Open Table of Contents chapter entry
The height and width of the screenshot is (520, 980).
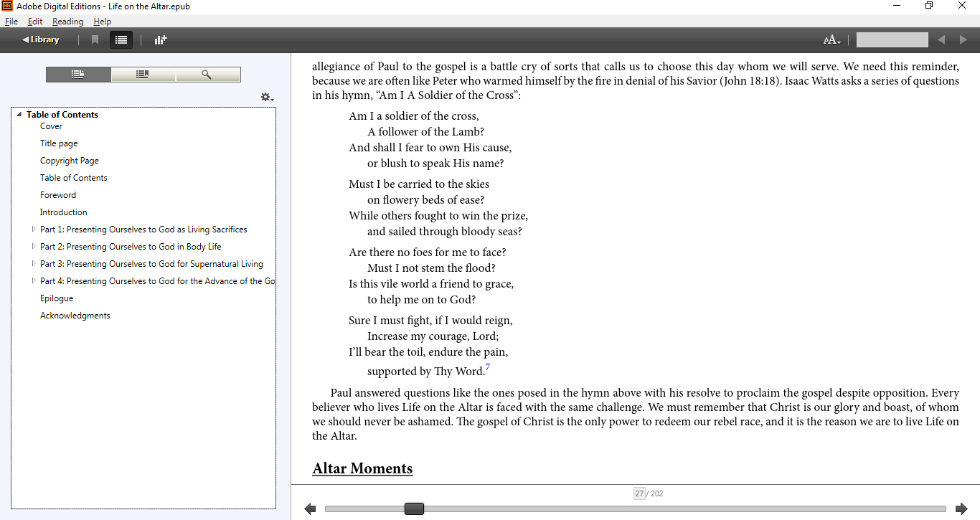(x=74, y=178)
